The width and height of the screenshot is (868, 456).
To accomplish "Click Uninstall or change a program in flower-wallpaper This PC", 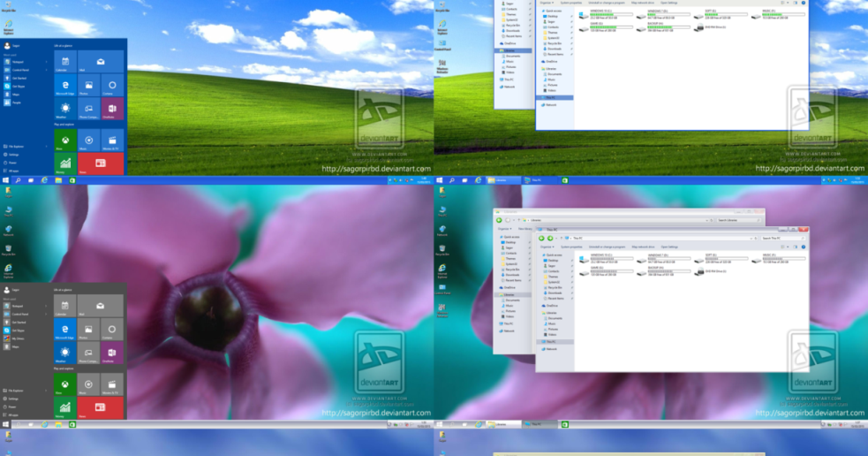I will coord(607,247).
